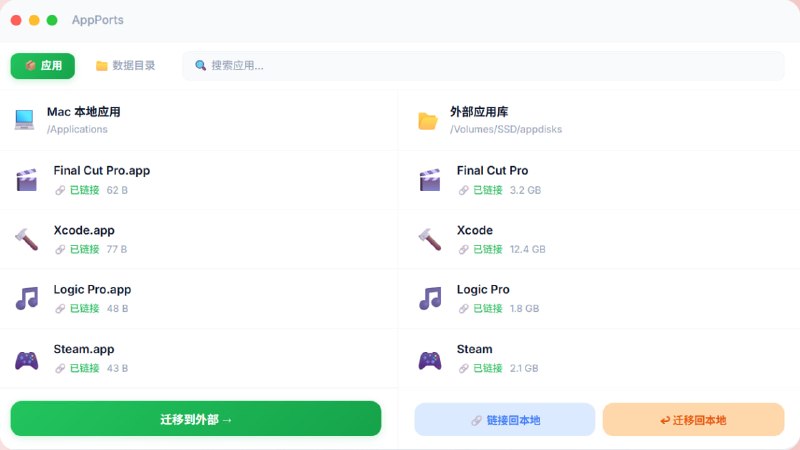Select the Final Cut Pro.app row name

pos(102,170)
